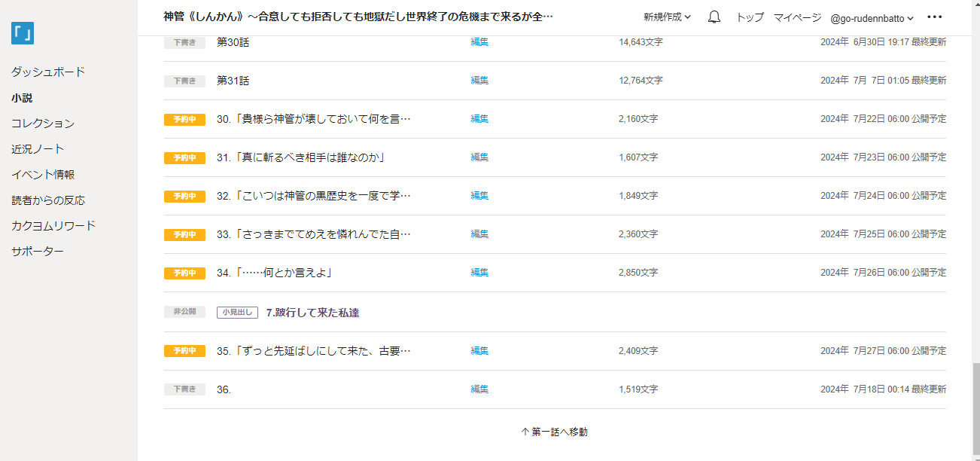980x461 pixels.
Task: Open the @go-rudennbatto account dropdown
Action: (x=872, y=18)
